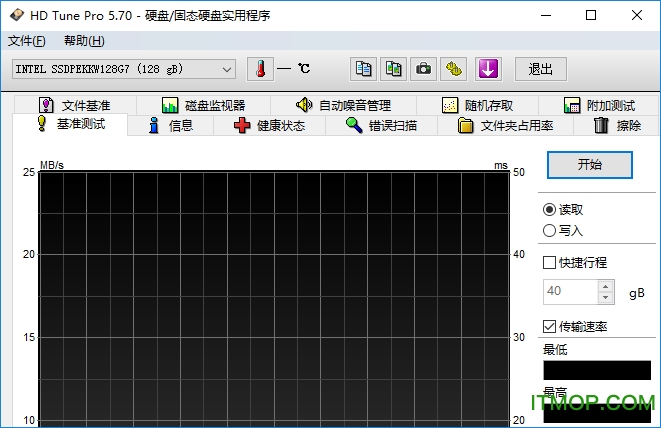This screenshot has width=661, height=428.
Task: Close the HD Tune Pro window
Action: 637,16
